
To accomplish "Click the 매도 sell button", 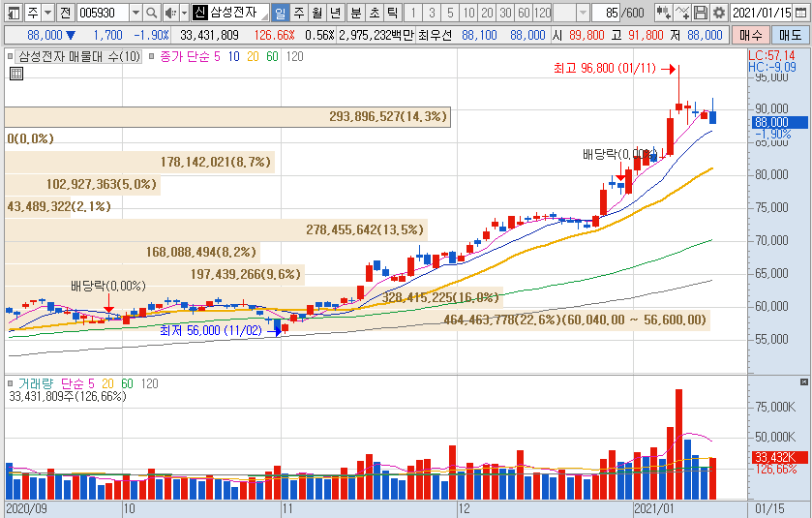I will click(x=790, y=35).
